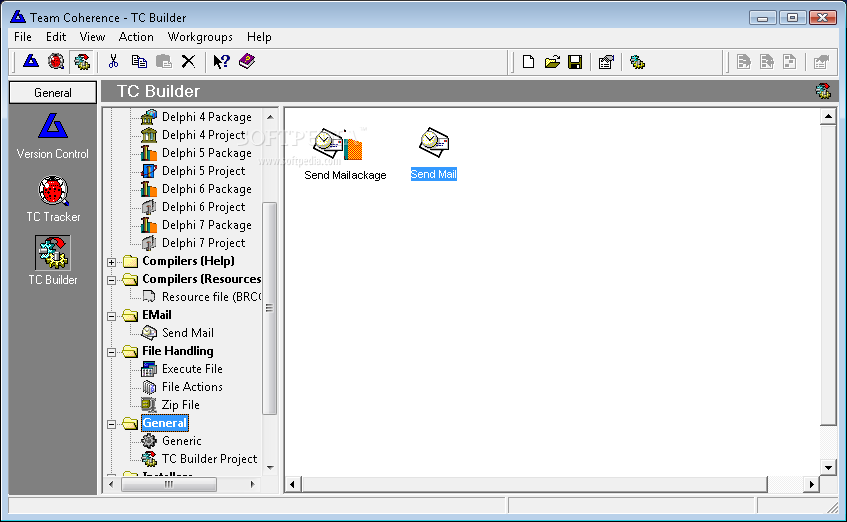Screen dimensions: 847x522
Task: Select the Send Mailackage icon in the right pane
Action: pyautogui.click(x=345, y=154)
